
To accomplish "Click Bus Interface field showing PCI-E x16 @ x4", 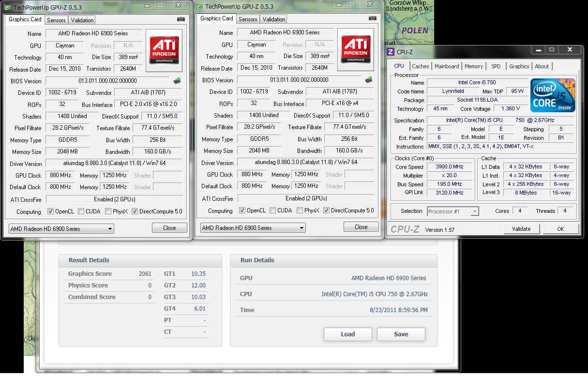I will [x=340, y=103].
